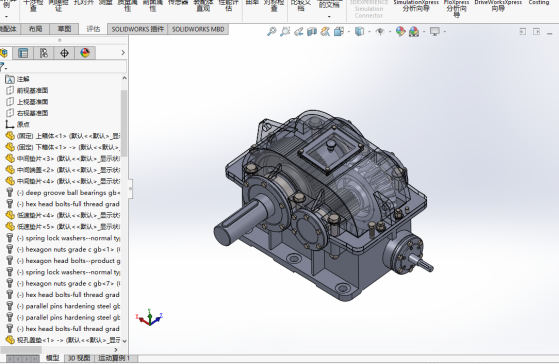The image size is (559, 364).
Task: Switch to the 布局 ribbon tab
Action: coord(35,29)
